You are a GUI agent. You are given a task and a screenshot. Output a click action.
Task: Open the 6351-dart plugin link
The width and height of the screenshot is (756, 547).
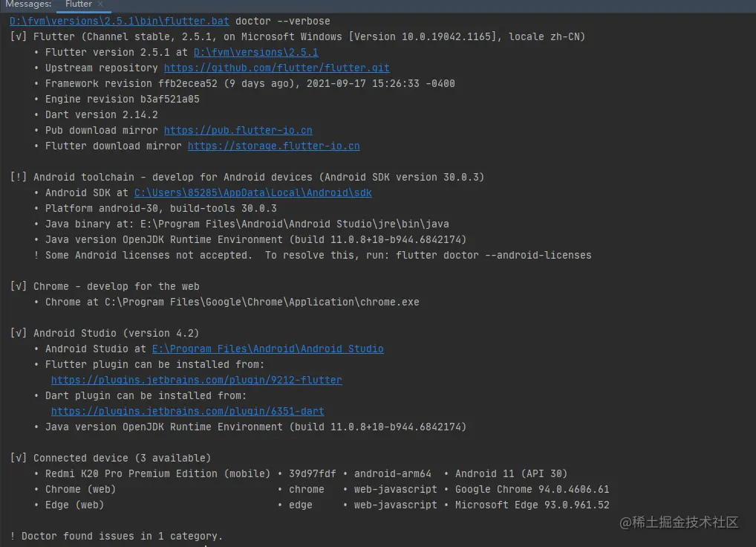[188, 412]
